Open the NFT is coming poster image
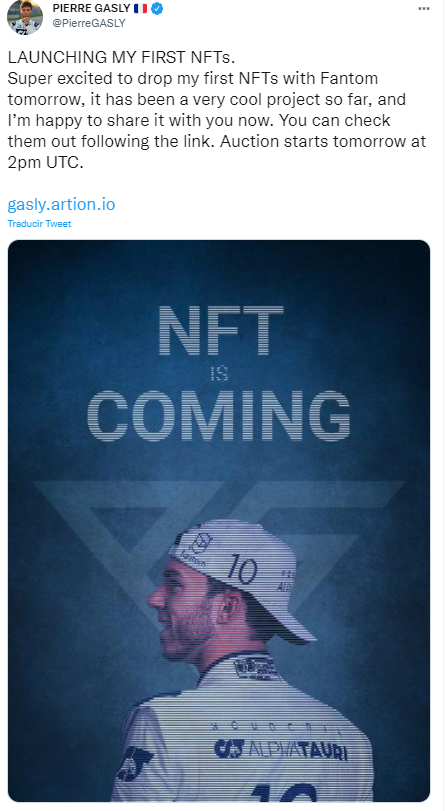447x811 pixels. tap(219, 521)
